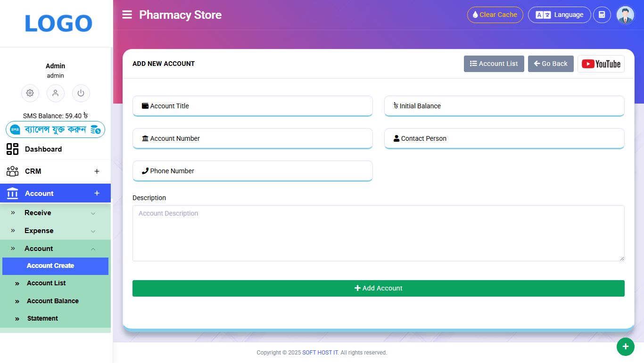Open settings gear icon under Admin
This screenshot has width=644, height=363.
pos(30,93)
